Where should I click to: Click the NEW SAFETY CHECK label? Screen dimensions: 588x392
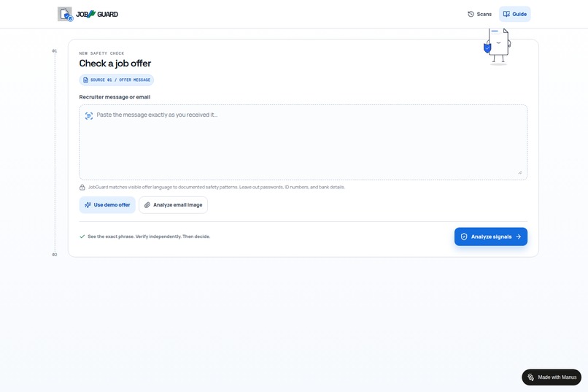(x=101, y=53)
